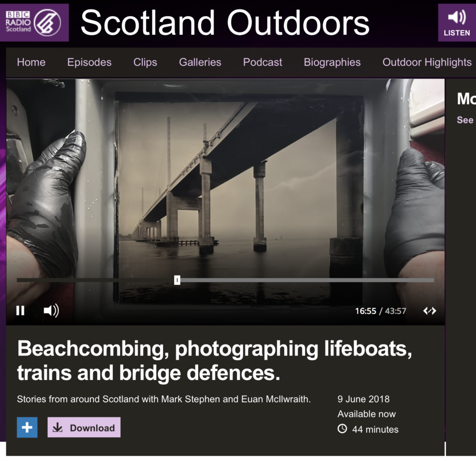View the Biographies page
The width and height of the screenshot is (476, 461).
[x=332, y=62]
